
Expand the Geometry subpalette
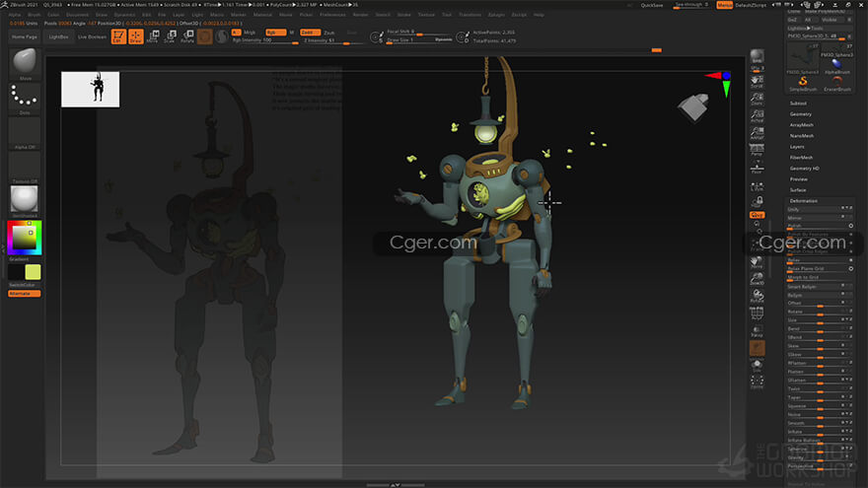click(801, 113)
